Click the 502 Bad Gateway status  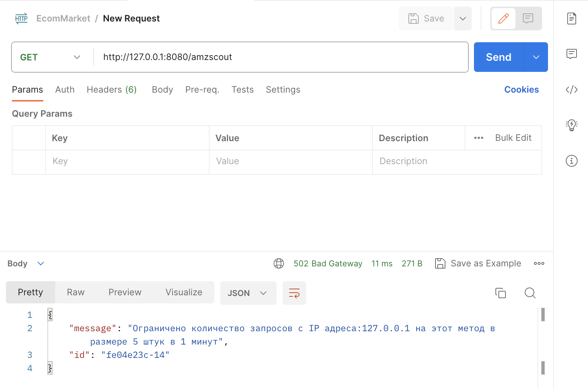(328, 263)
